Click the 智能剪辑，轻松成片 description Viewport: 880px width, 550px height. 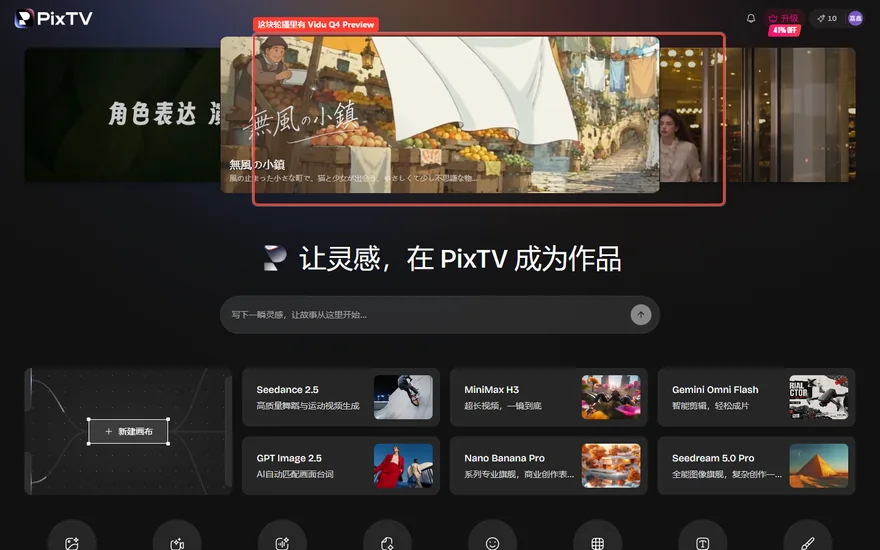pos(710,406)
